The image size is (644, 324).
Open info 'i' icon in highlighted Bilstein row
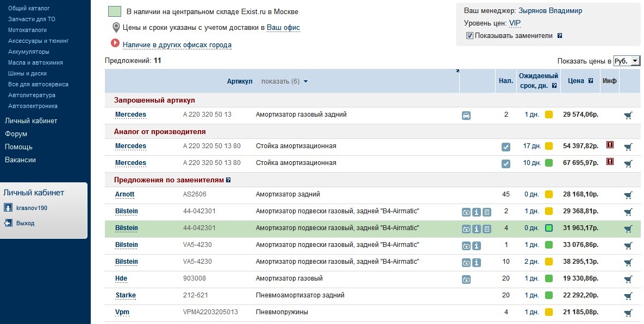tap(477, 229)
